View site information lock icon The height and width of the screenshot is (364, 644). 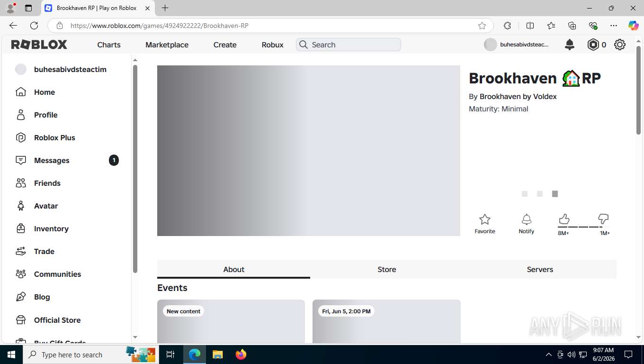pyautogui.click(x=60, y=26)
